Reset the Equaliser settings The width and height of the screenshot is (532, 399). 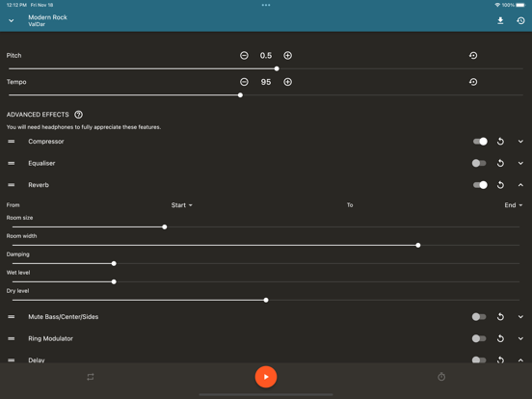coord(500,163)
